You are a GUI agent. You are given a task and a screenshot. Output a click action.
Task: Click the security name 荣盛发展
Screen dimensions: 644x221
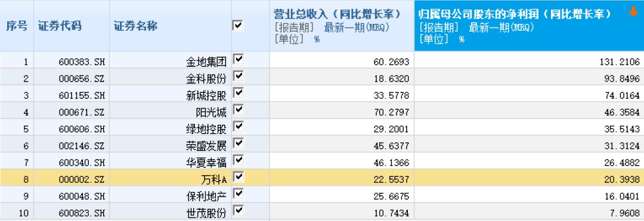(206, 147)
